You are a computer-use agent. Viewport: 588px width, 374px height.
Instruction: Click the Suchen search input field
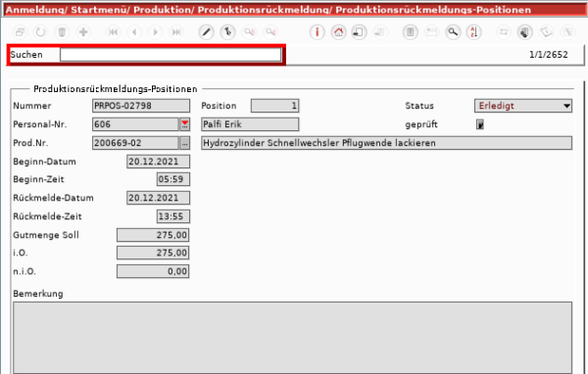point(171,55)
